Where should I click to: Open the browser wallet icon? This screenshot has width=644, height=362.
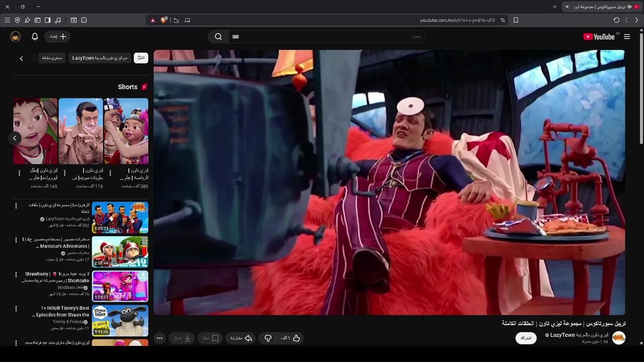(37, 20)
